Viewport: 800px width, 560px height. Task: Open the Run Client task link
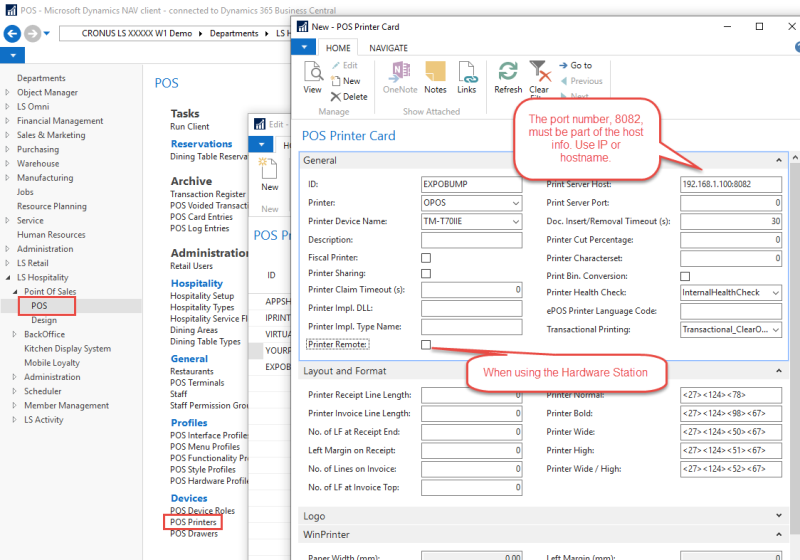[190, 126]
